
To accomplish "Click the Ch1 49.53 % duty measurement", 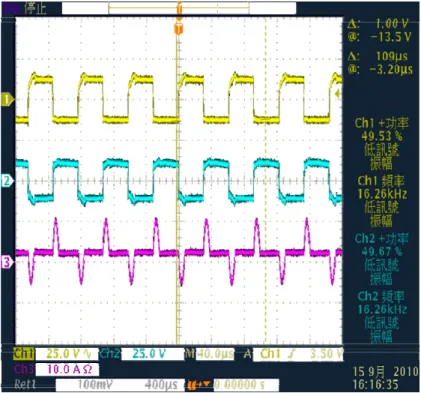I will 382,136.
